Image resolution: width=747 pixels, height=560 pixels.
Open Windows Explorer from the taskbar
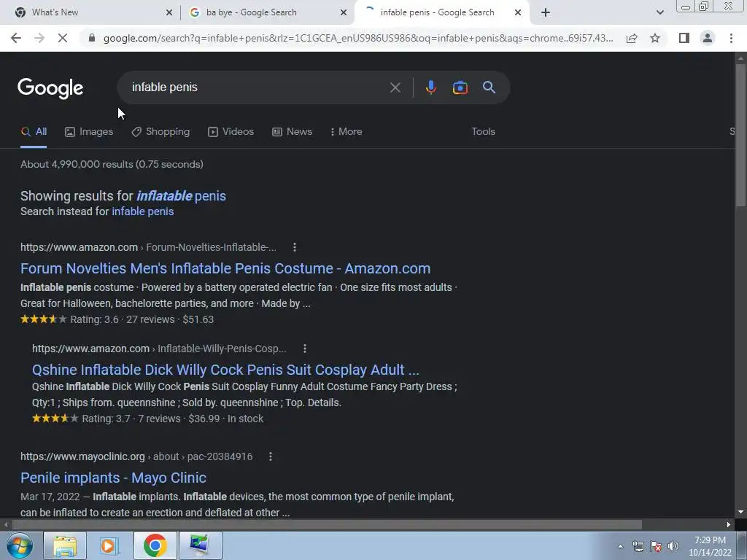[65, 545]
